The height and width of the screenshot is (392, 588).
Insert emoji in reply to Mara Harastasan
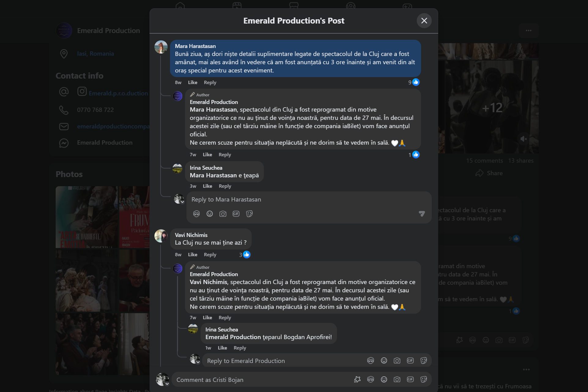click(x=209, y=214)
